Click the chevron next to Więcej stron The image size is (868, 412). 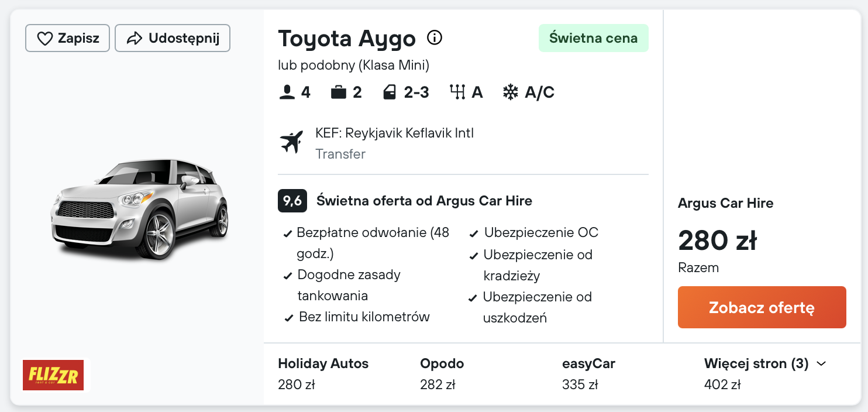[821, 364]
